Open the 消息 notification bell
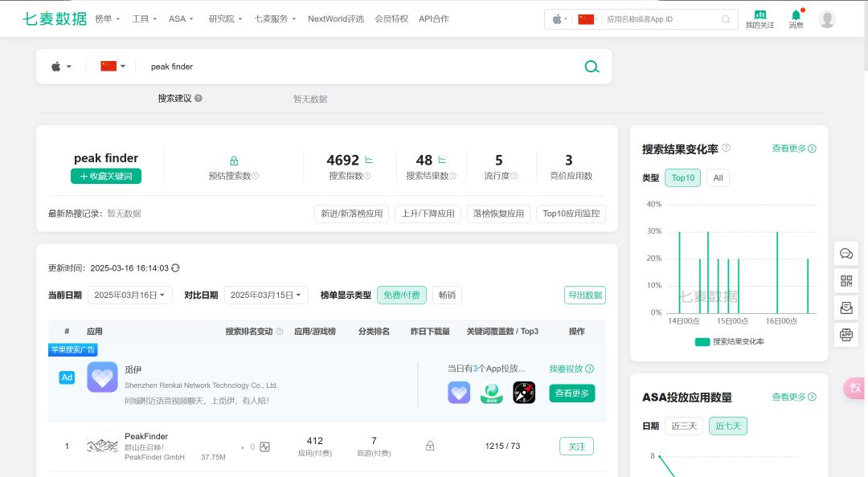This screenshot has width=868, height=477. pyautogui.click(x=796, y=18)
